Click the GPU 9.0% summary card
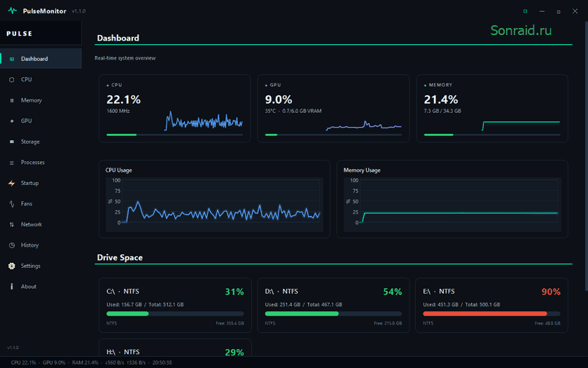 pyautogui.click(x=333, y=109)
